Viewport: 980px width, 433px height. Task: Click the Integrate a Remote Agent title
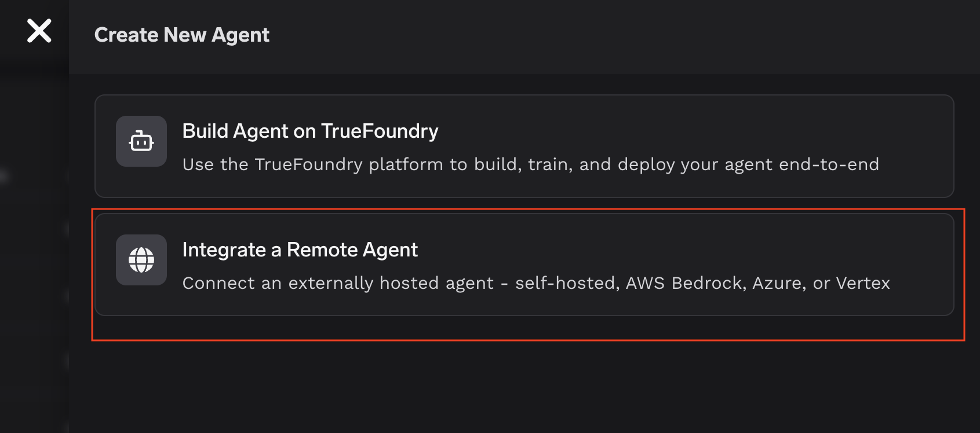coord(300,250)
